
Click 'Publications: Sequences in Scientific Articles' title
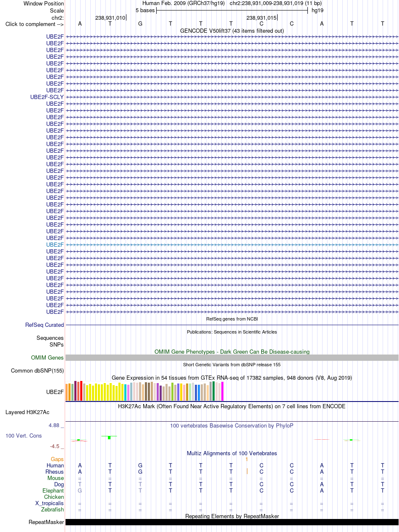coord(232,331)
